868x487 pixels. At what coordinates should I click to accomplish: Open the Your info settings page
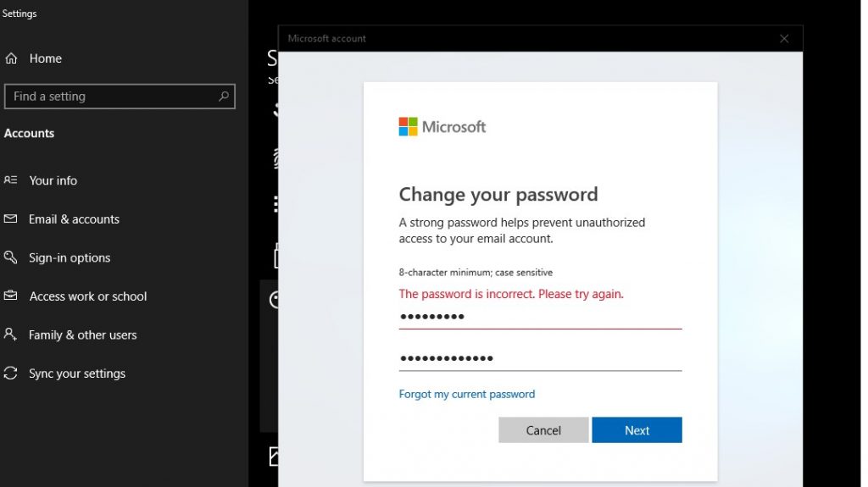tap(53, 180)
